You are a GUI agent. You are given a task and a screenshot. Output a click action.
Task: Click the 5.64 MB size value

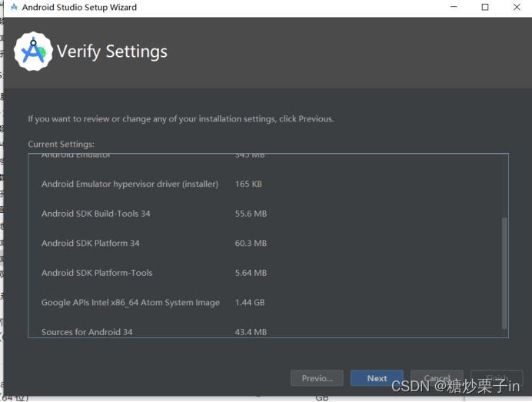click(251, 273)
